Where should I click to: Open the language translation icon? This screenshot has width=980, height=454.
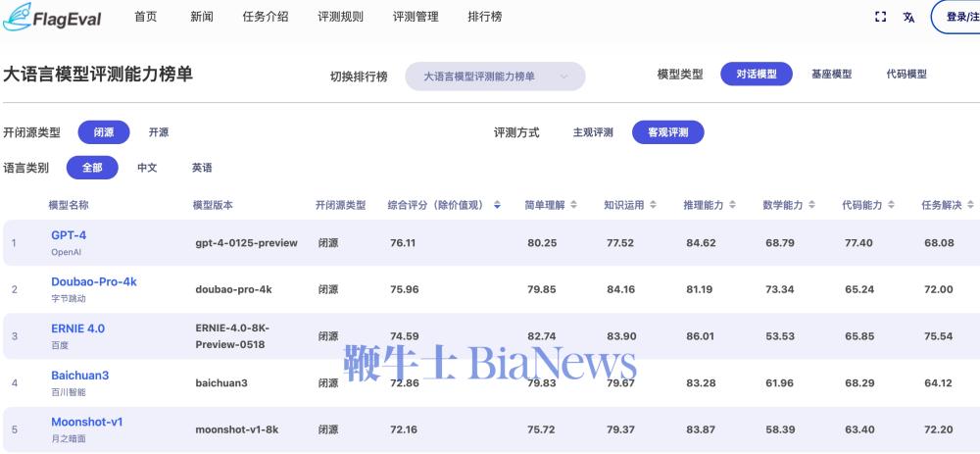point(908,17)
